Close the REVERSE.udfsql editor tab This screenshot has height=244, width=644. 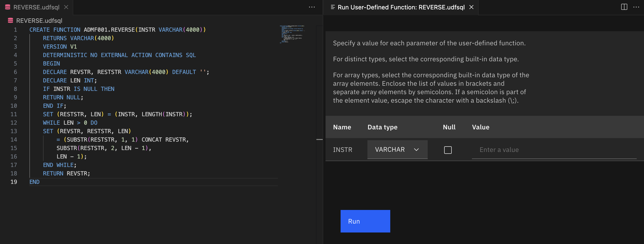point(66,7)
